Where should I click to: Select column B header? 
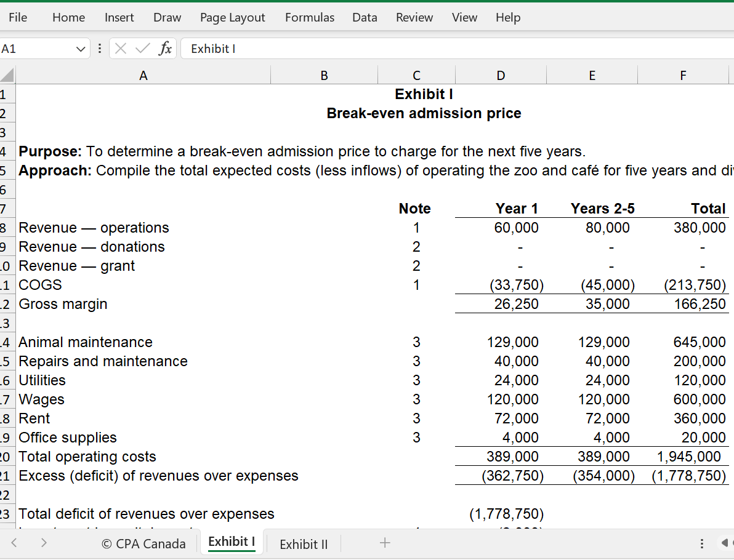(x=324, y=75)
